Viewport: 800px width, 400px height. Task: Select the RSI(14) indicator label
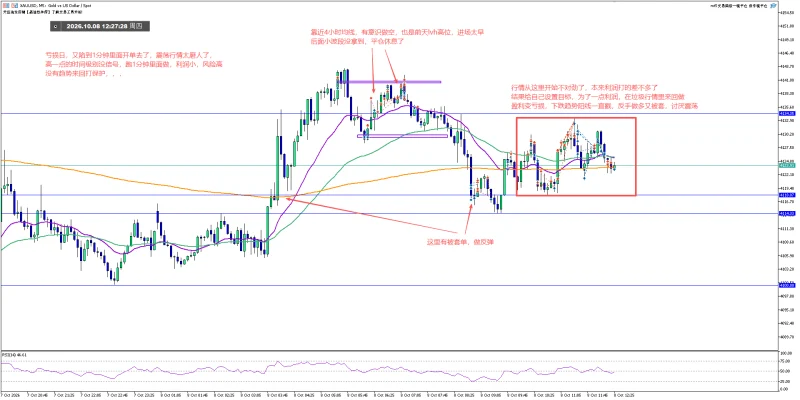(13, 354)
